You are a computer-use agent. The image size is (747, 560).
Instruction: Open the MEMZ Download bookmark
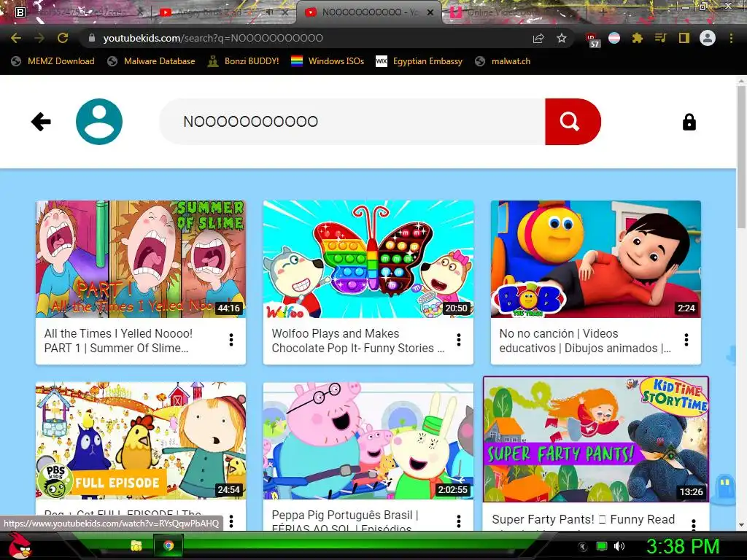click(53, 61)
